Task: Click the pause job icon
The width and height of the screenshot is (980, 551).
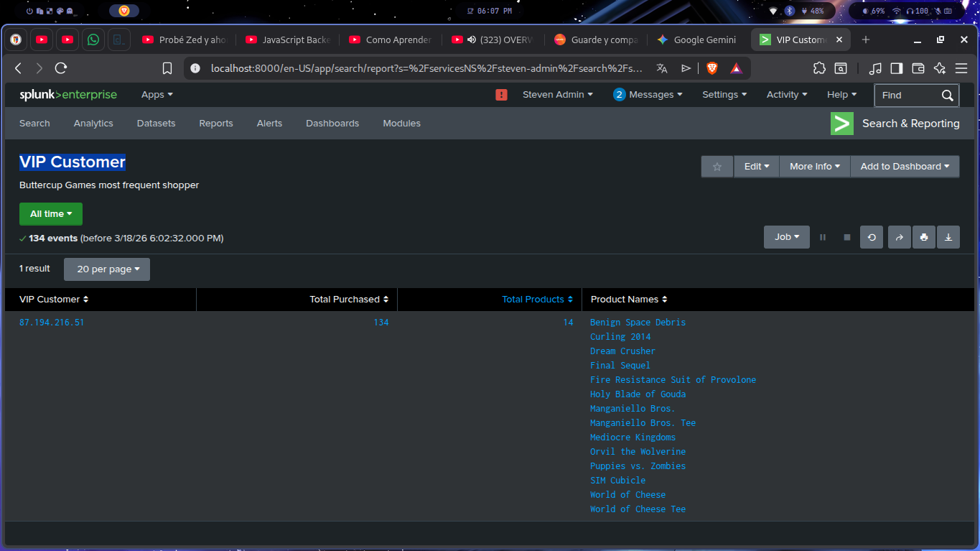Action: point(823,237)
